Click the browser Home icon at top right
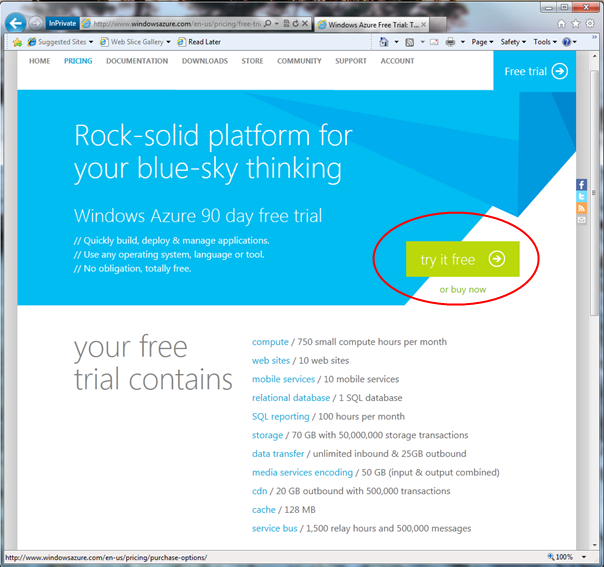 562,24
